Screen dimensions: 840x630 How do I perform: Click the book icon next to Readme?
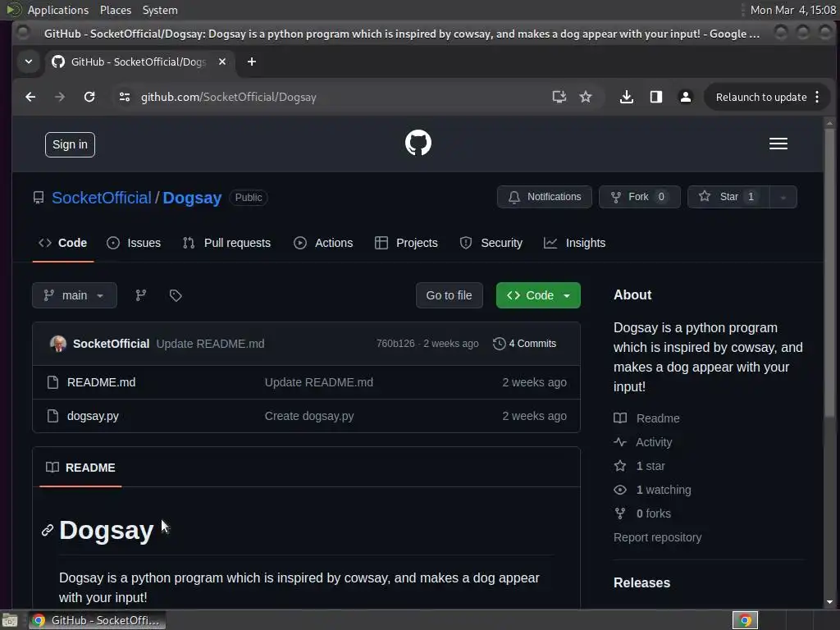click(620, 418)
